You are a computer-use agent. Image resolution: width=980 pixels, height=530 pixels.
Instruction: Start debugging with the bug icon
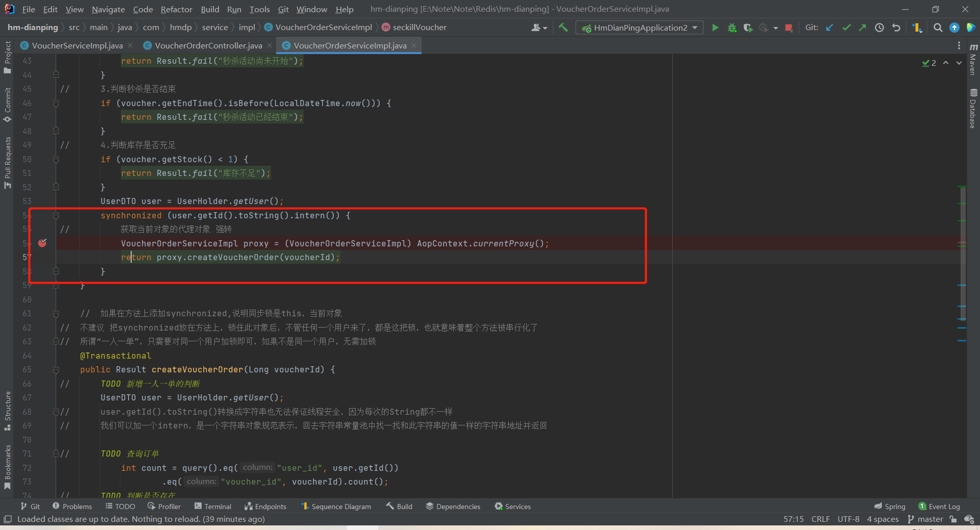click(x=732, y=28)
